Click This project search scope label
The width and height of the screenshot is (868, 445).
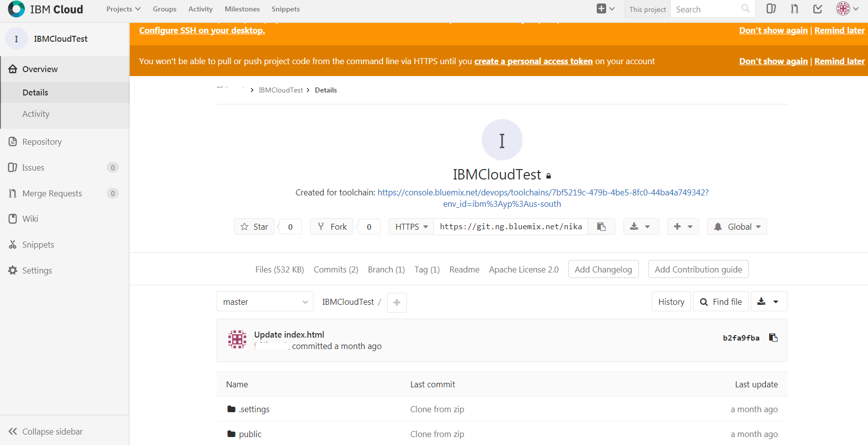[647, 9]
